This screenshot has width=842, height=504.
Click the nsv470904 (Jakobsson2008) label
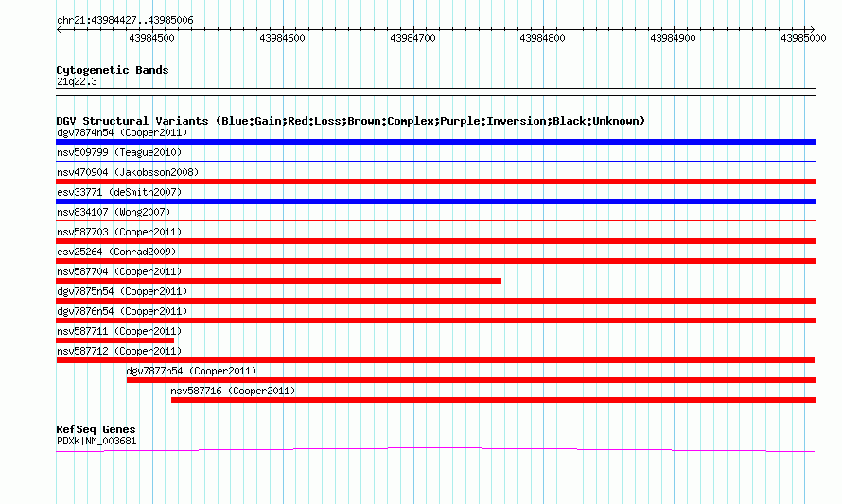pyautogui.click(x=128, y=172)
